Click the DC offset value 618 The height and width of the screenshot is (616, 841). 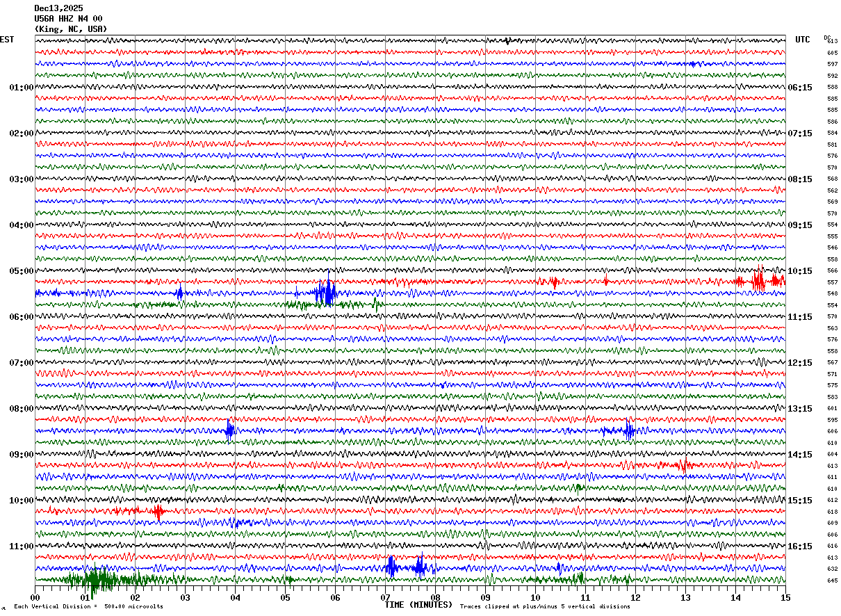click(832, 512)
